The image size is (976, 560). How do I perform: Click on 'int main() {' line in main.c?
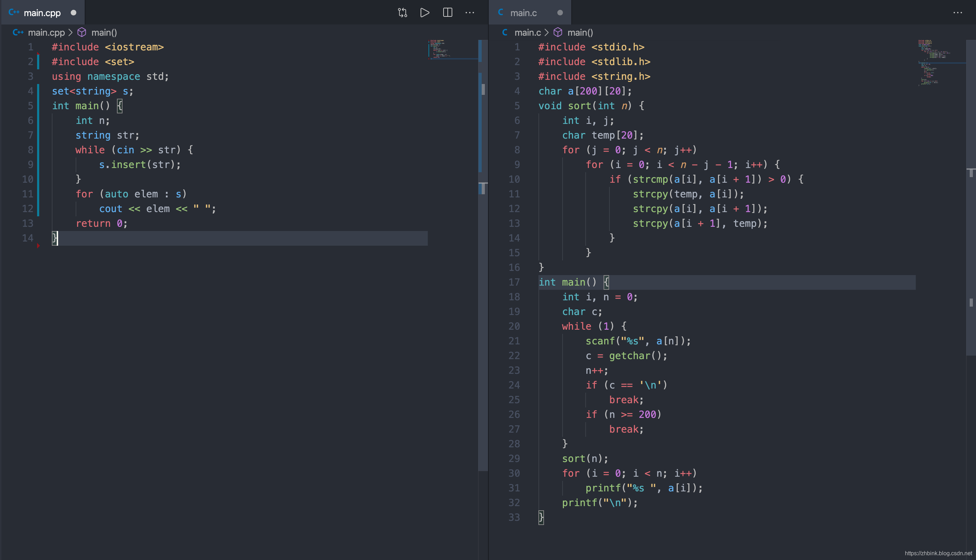(574, 282)
